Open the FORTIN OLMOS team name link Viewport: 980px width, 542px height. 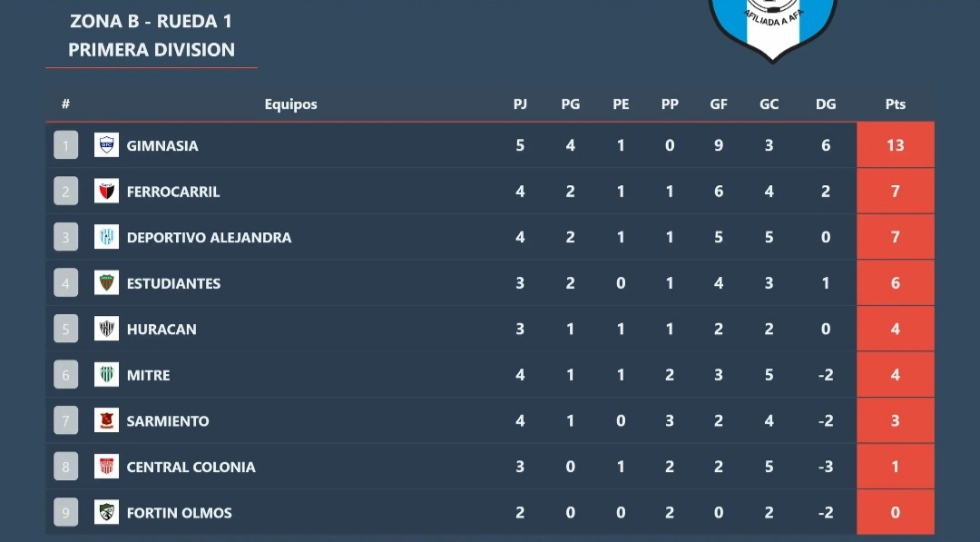[179, 513]
